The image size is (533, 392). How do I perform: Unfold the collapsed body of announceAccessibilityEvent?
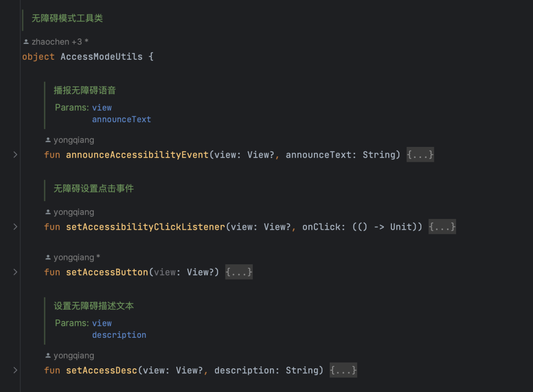pos(420,155)
